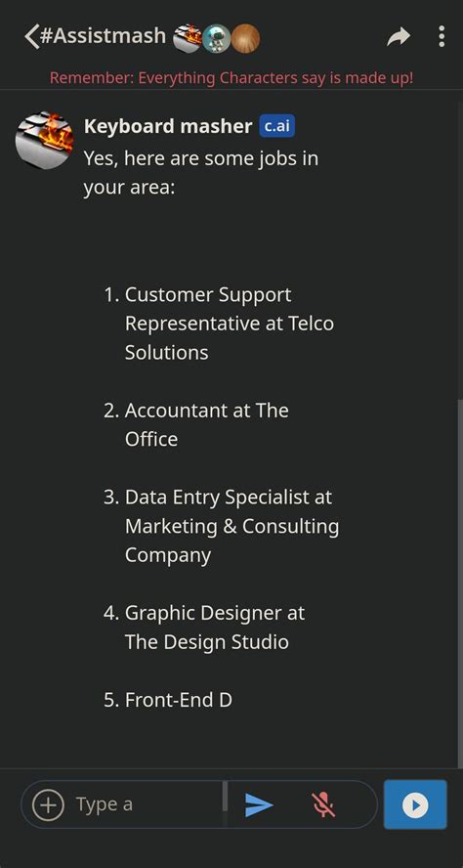Focus the Type a message field

coord(144,804)
